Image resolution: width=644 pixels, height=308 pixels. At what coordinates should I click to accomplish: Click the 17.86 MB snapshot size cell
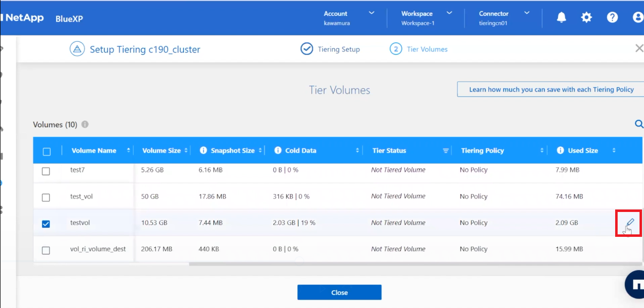click(212, 196)
